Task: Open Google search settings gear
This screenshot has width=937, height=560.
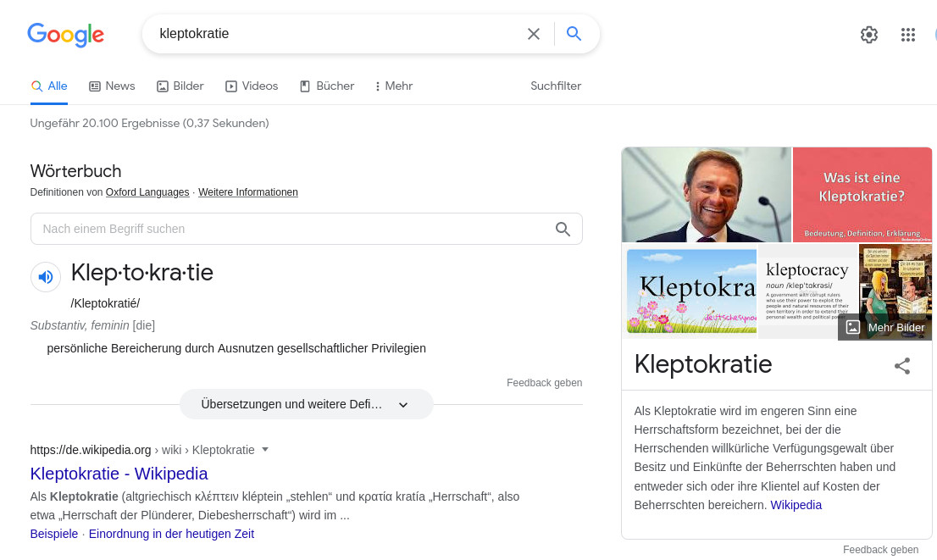Action: tap(869, 35)
